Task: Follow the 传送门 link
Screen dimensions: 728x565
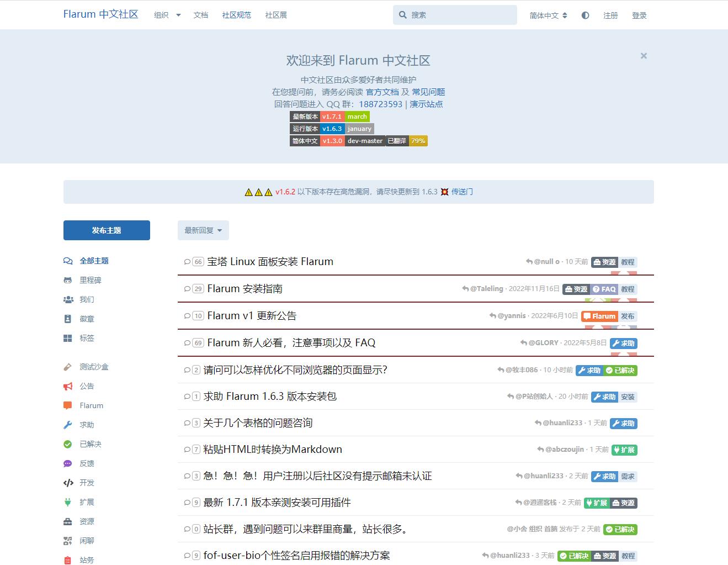Action: click(x=462, y=192)
